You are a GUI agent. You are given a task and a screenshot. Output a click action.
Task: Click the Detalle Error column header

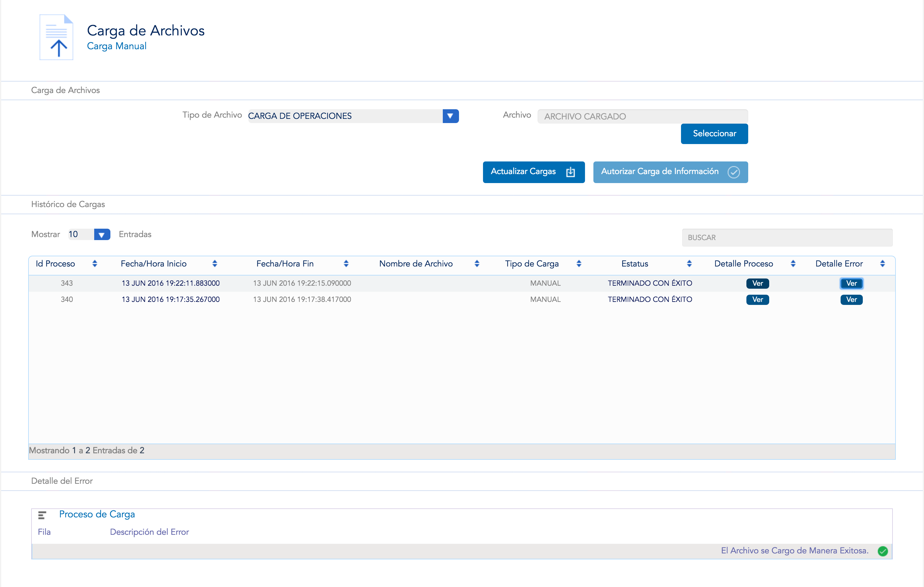839,264
